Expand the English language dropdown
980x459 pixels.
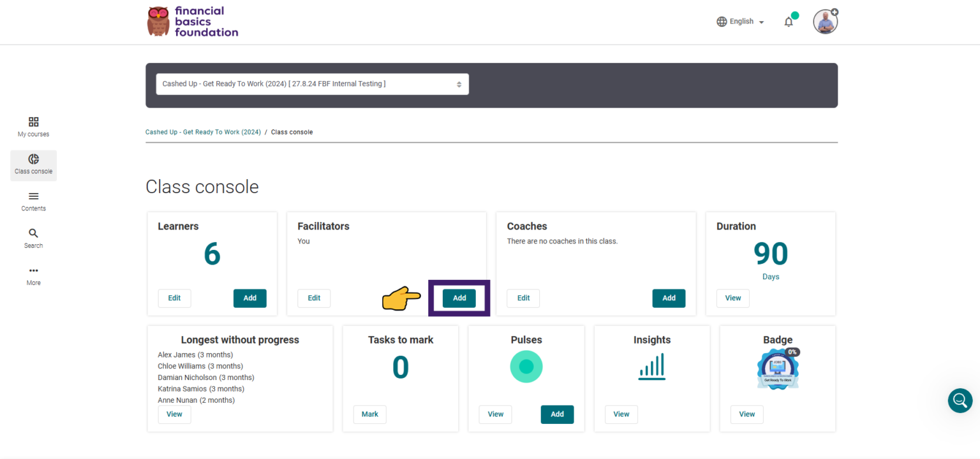(x=740, y=22)
